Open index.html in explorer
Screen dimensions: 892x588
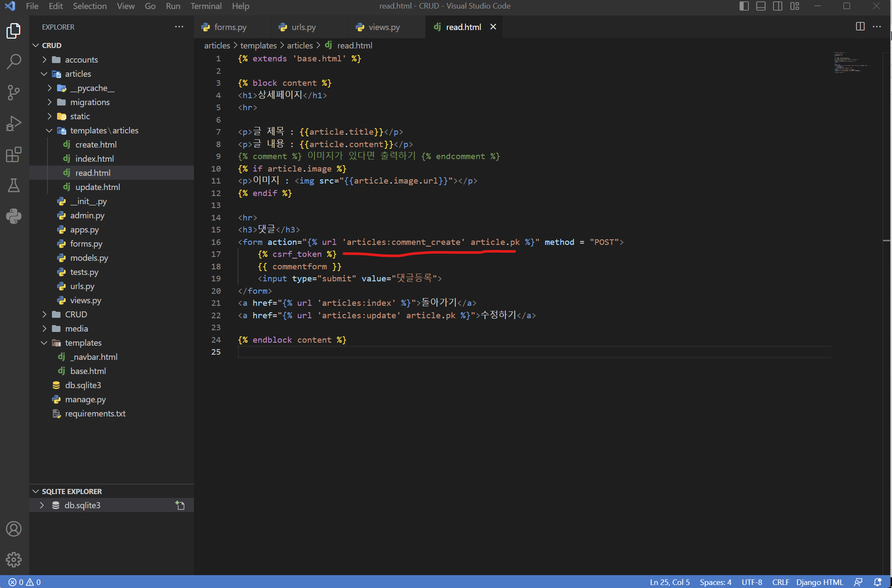click(x=94, y=159)
